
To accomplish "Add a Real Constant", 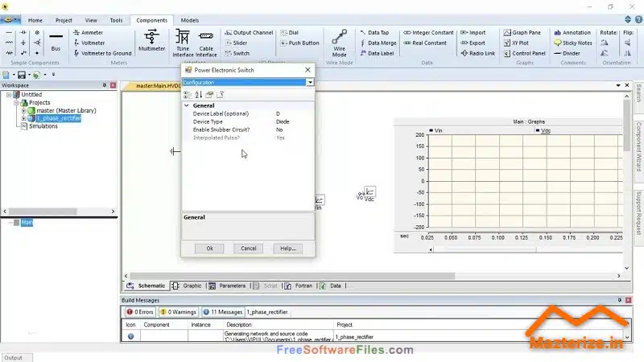I will pos(425,43).
